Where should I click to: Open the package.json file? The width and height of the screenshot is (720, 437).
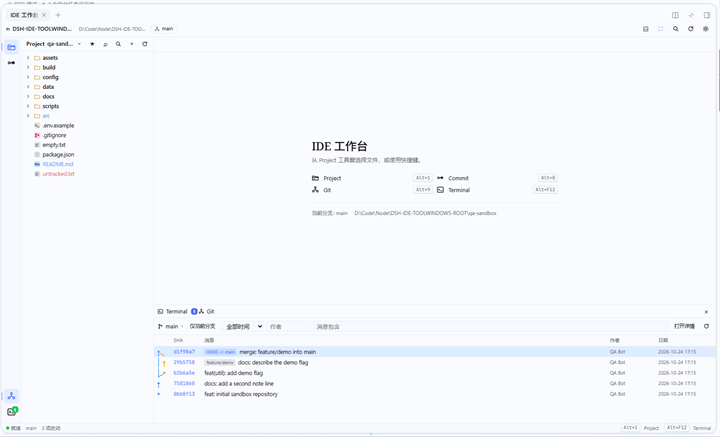[x=58, y=155]
